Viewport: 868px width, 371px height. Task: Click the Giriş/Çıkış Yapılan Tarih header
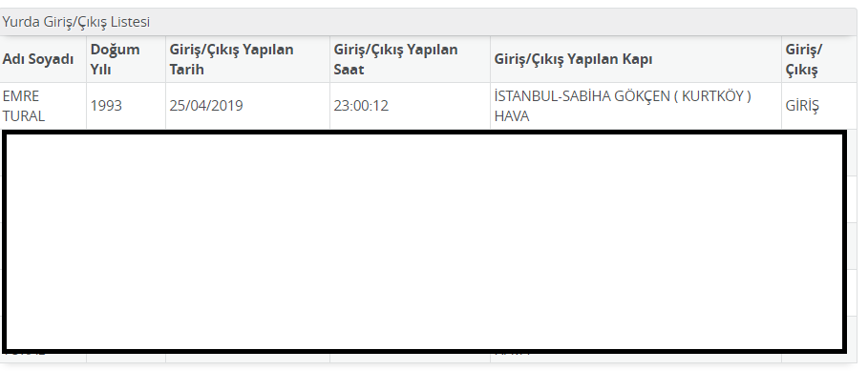(x=231, y=59)
